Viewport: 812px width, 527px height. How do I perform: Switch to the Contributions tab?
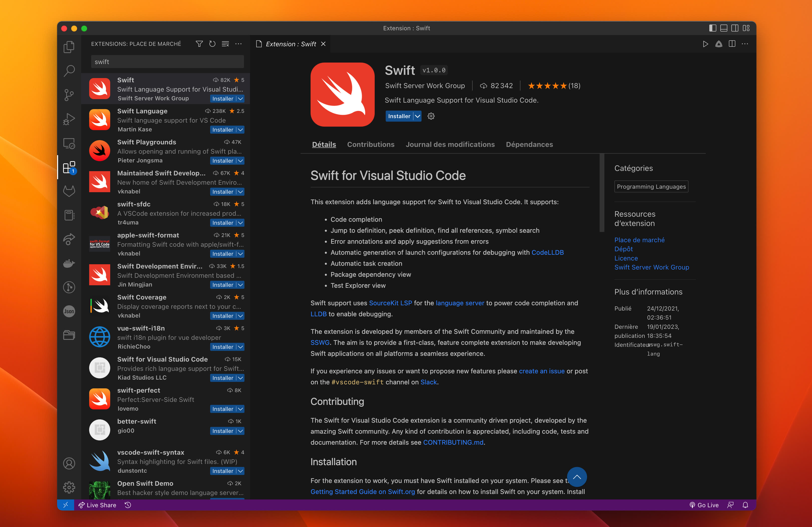(x=371, y=144)
